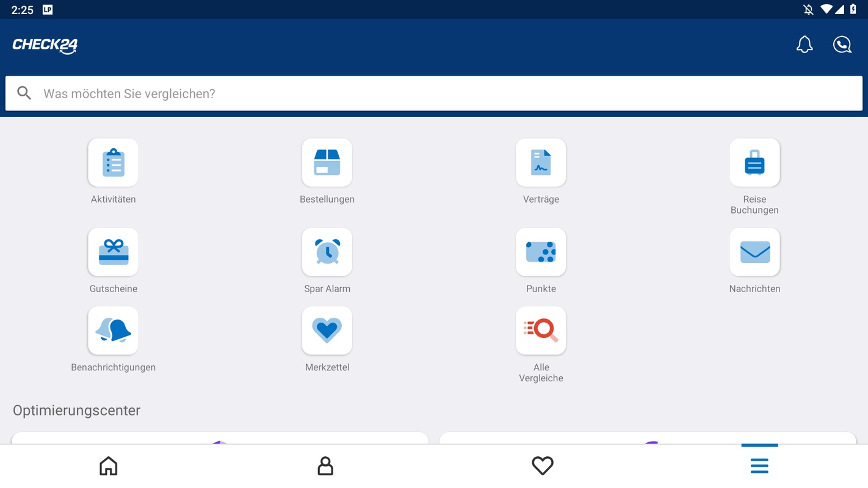Tap the 'Gutscheine' label
The width and height of the screenshot is (868, 488).
click(113, 289)
